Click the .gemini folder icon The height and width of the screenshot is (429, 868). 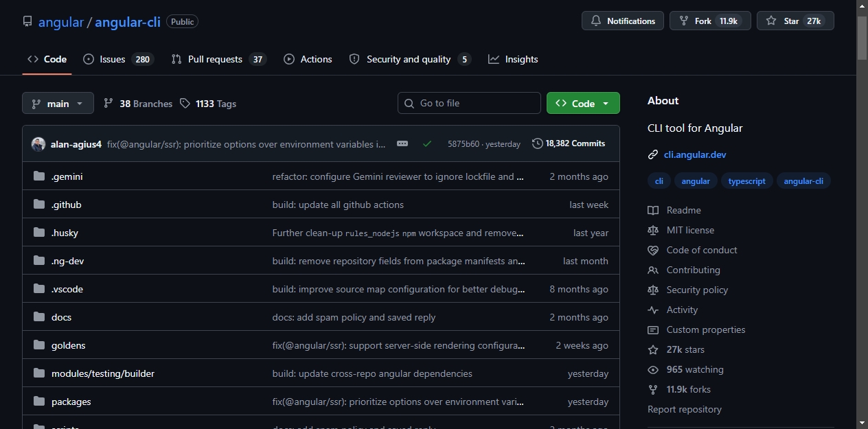tap(39, 176)
